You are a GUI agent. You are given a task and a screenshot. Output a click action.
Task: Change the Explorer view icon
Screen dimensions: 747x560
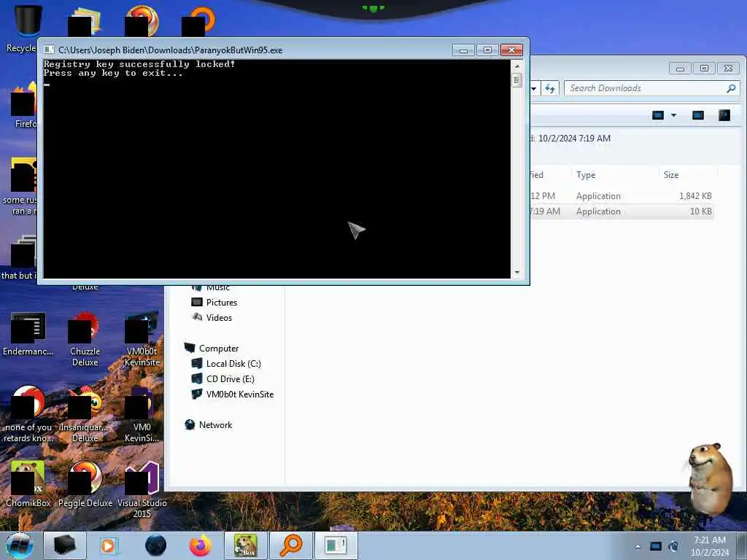pos(658,115)
